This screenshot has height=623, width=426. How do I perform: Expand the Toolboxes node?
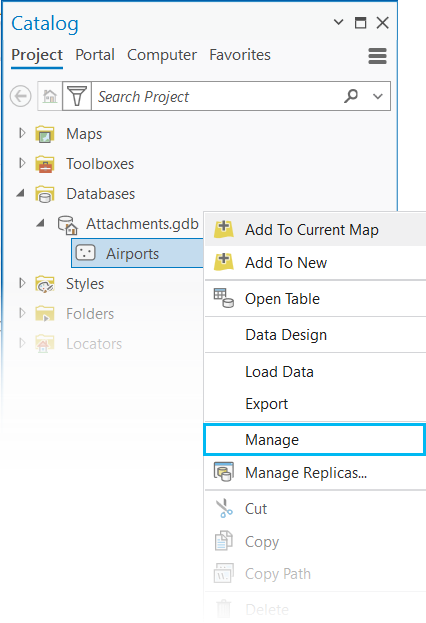22,163
